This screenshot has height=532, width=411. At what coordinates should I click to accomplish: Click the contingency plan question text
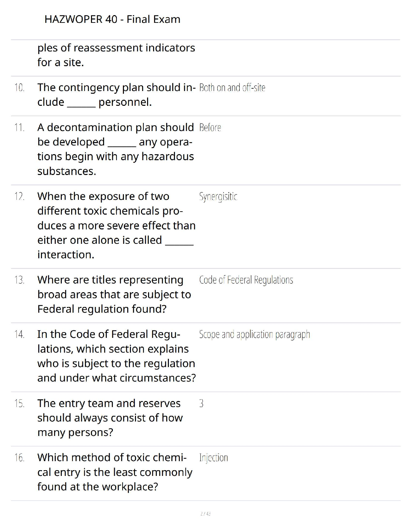[x=116, y=95]
